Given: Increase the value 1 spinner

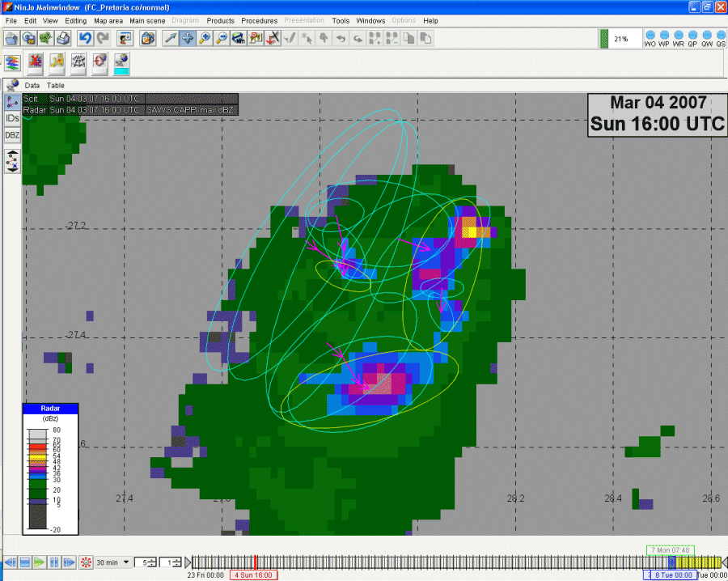Looking at the screenshot, I should (x=177, y=560).
